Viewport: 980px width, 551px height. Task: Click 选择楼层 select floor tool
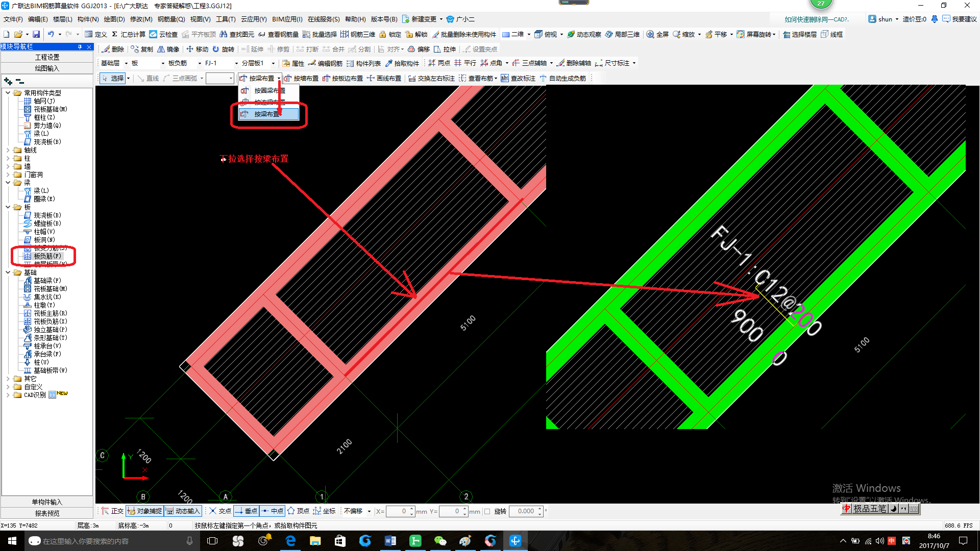pyautogui.click(x=800, y=34)
